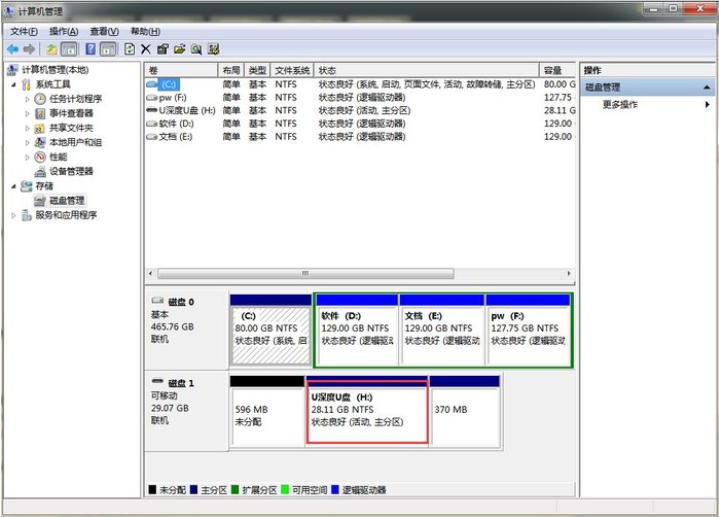The image size is (719, 517).
Task: Select the 事件查看器 icon in tree
Action: coord(40,113)
